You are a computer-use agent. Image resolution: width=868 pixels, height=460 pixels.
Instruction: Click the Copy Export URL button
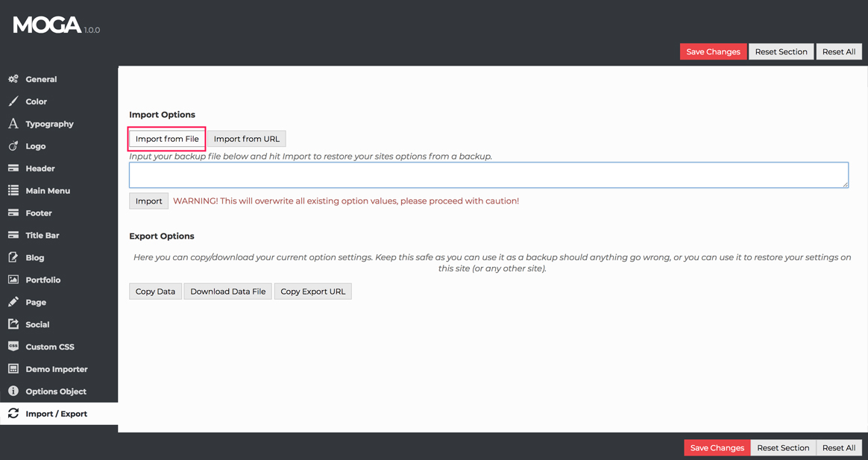(312, 292)
